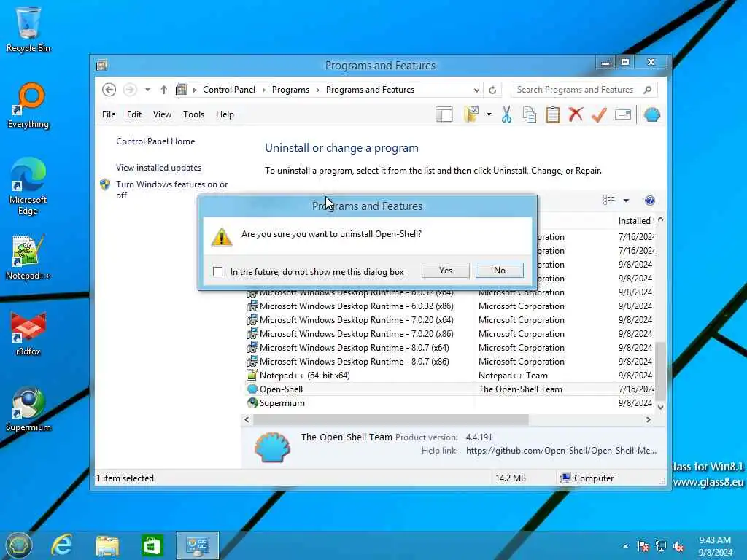Open the Tools menu
Viewport: 747px width, 560px height.
click(x=193, y=114)
